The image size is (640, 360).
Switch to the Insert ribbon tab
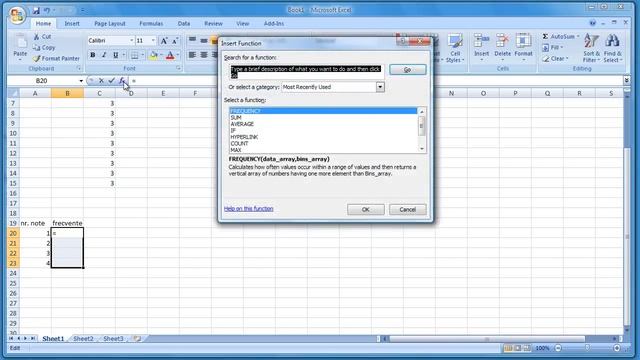tap(72, 24)
